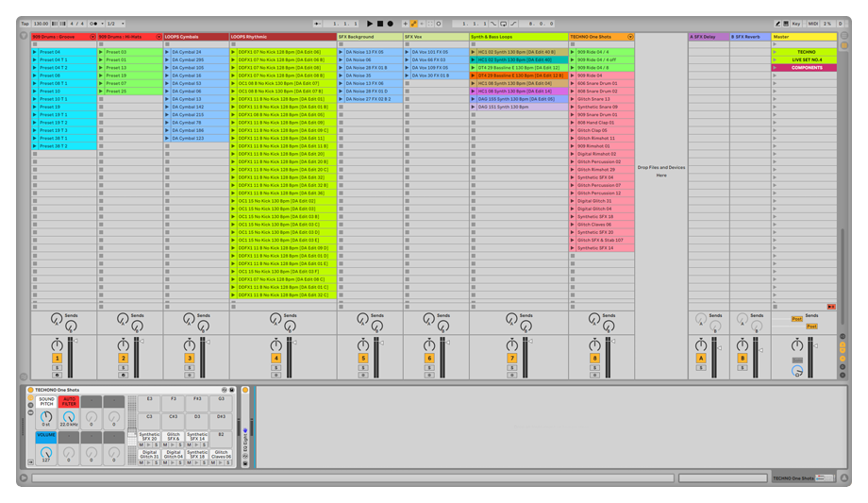Click the Session Record circle button
The width and height of the screenshot is (868, 503).
[x=439, y=24]
